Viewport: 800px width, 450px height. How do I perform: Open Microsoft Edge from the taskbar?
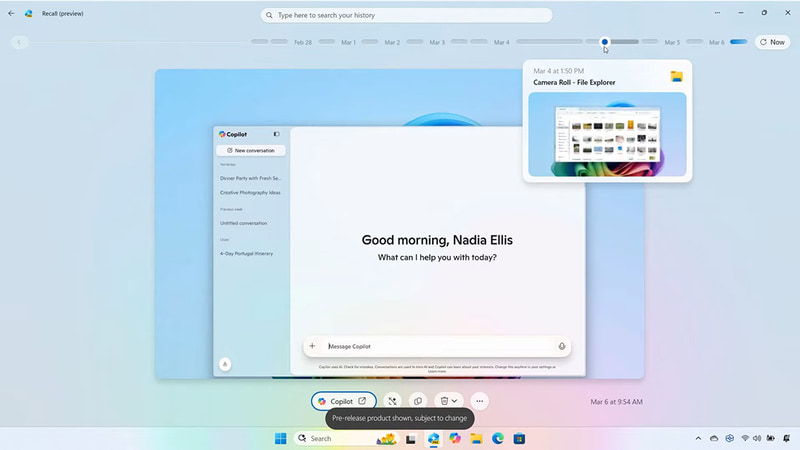(498, 439)
